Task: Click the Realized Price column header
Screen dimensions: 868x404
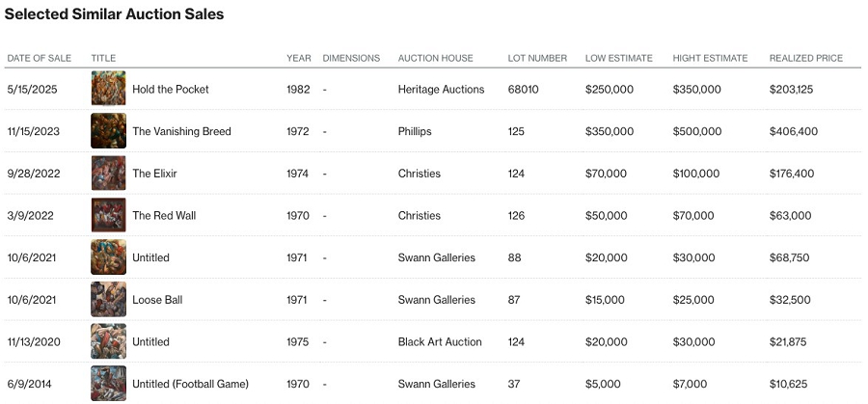Action: [x=805, y=58]
